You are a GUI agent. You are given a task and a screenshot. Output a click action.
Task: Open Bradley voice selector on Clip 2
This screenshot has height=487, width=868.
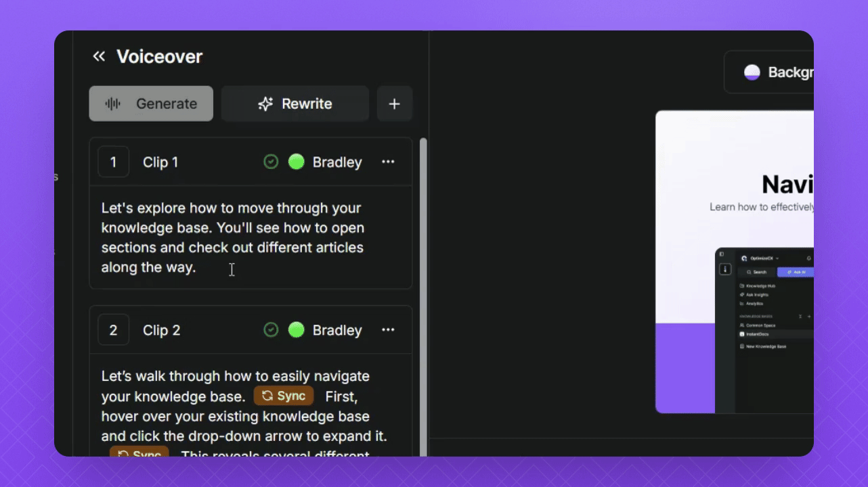pyautogui.click(x=337, y=330)
